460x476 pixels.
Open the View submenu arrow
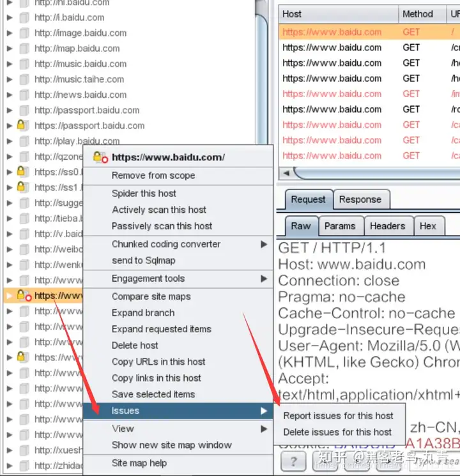click(x=264, y=429)
